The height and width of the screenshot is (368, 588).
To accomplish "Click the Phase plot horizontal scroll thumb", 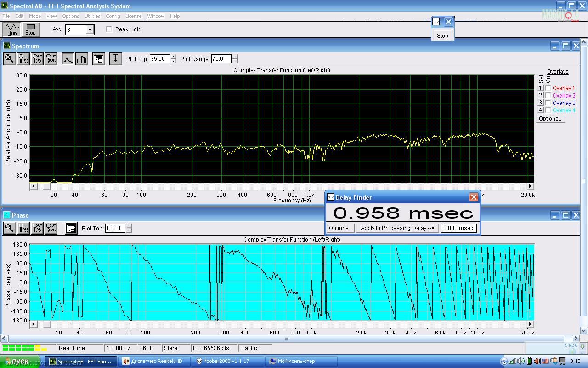I will click(x=46, y=324).
